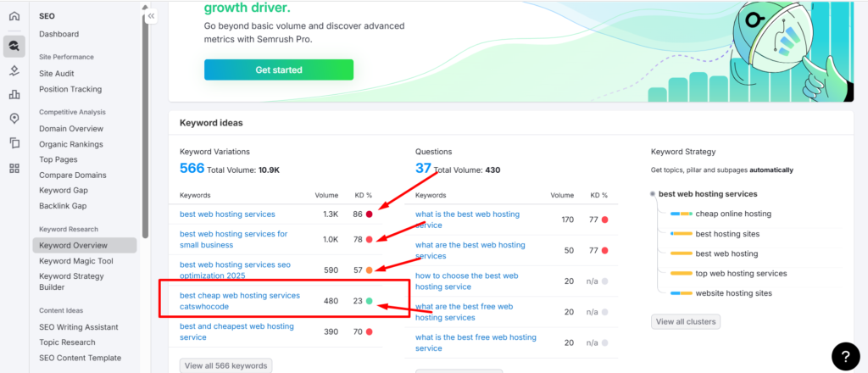Open Keyword Gap menu item

point(63,191)
